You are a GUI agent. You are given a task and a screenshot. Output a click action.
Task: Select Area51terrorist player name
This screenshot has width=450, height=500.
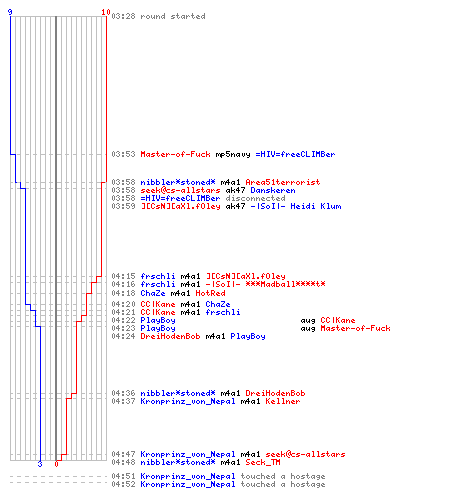click(x=283, y=182)
